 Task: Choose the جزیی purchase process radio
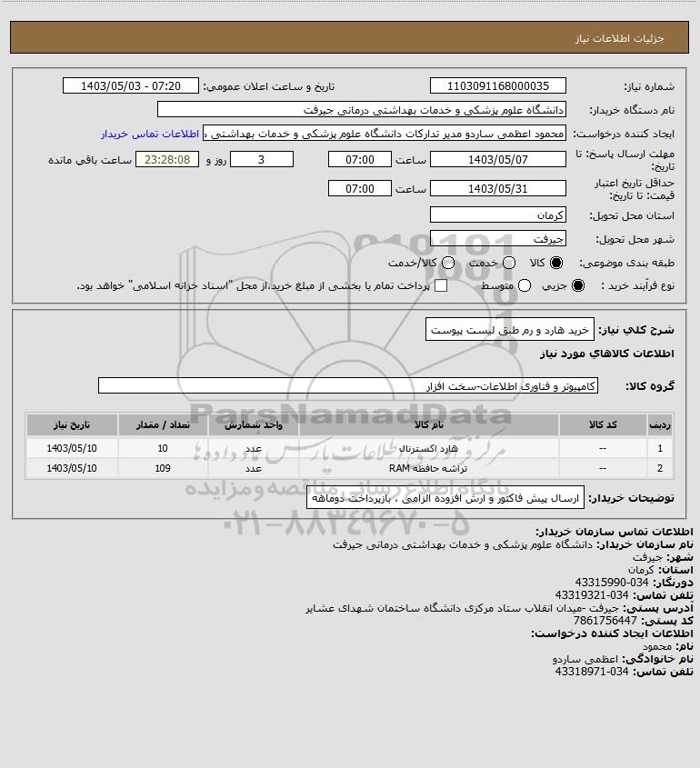pos(578,285)
